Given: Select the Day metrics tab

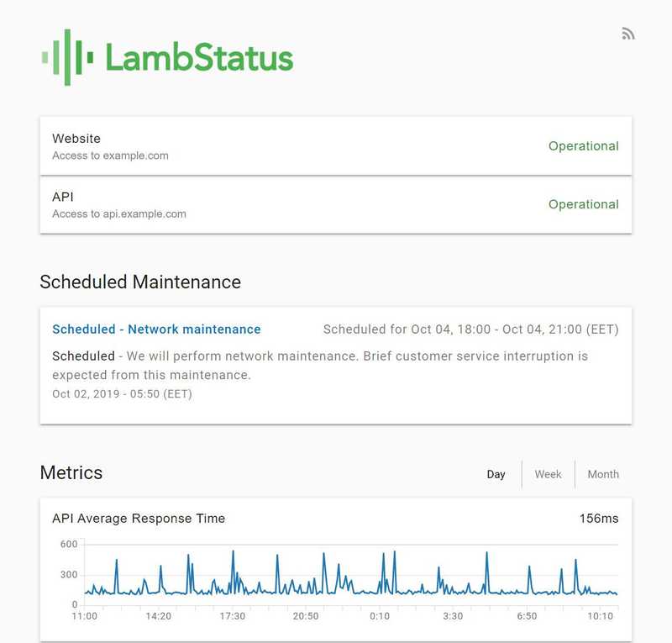Looking at the screenshot, I should coord(496,474).
